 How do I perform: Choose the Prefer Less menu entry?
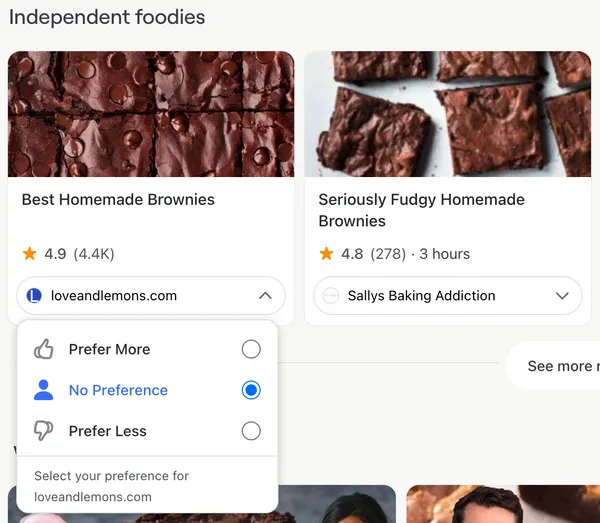coord(147,431)
